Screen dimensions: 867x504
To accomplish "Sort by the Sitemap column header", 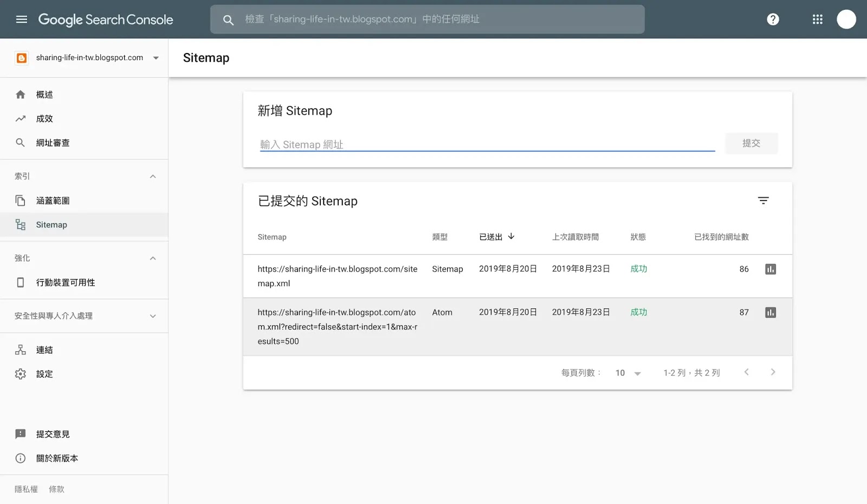I will coord(272,237).
